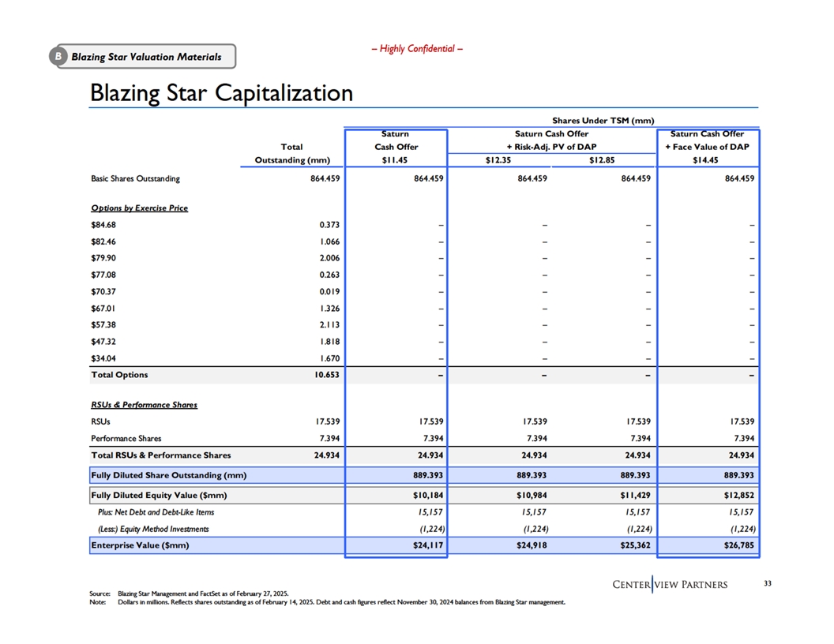The image size is (834, 644).
Task: Click the circled B section badge
Action: coord(59,57)
